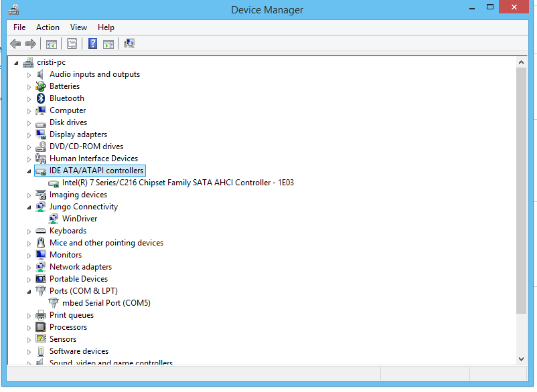Click the Sensors category icon

point(41,339)
